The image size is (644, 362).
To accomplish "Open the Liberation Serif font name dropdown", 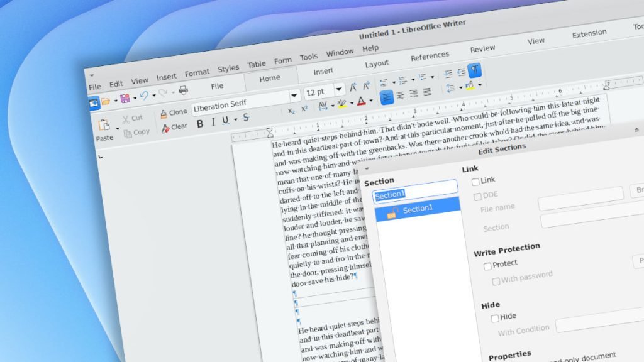I will pyautogui.click(x=294, y=96).
